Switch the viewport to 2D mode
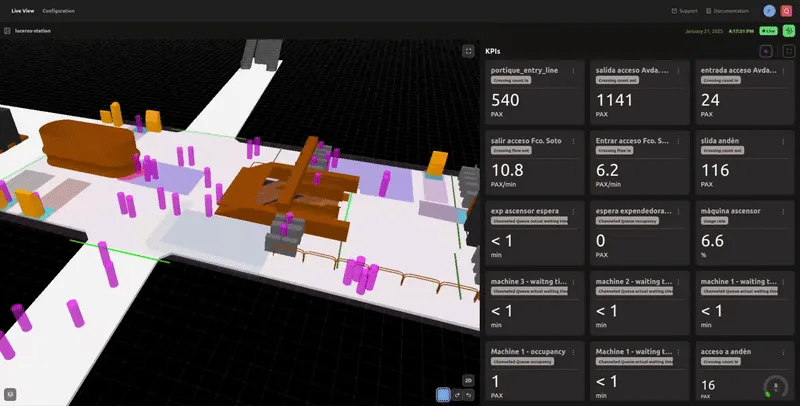The image size is (800, 406). pos(468,380)
